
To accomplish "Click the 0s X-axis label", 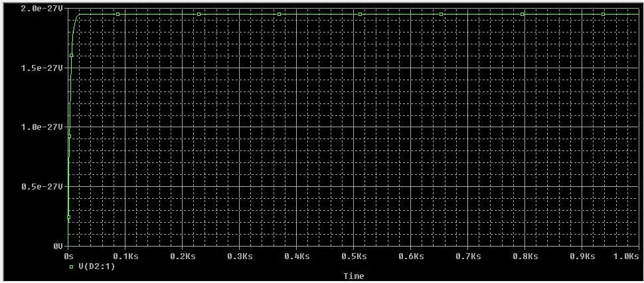I will click(x=68, y=256).
